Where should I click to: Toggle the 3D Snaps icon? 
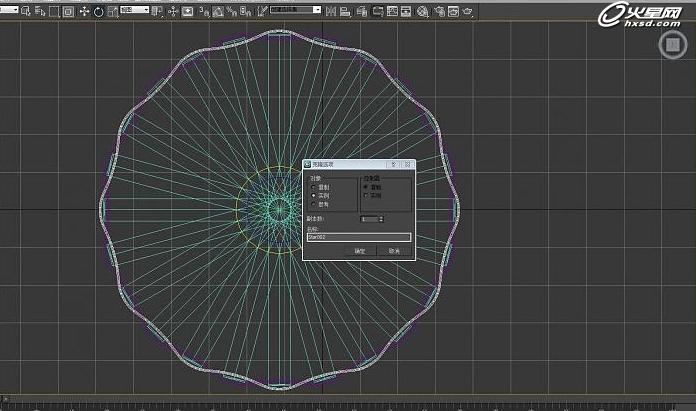(x=204, y=11)
